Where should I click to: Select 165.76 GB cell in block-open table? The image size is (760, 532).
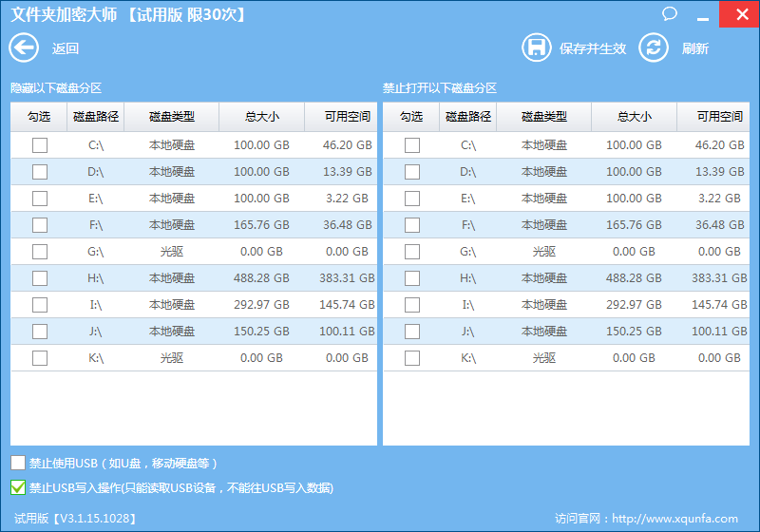[x=634, y=225]
